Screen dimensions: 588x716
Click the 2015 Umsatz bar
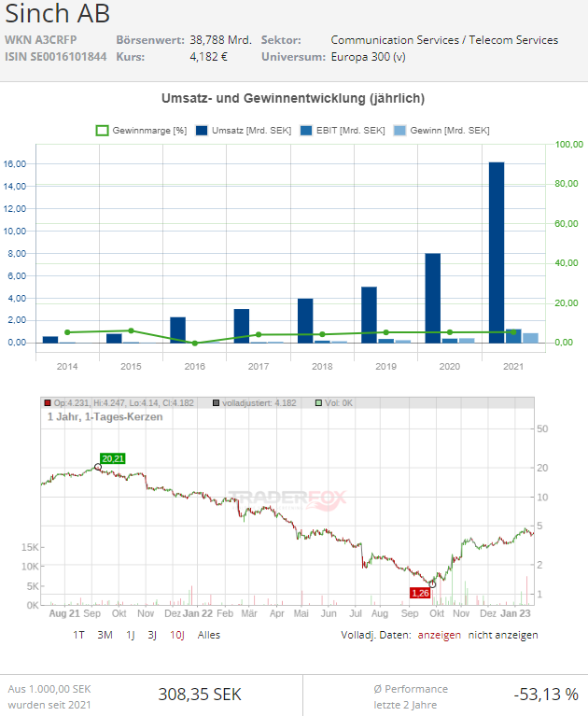pyautogui.click(x=114, y=338)
